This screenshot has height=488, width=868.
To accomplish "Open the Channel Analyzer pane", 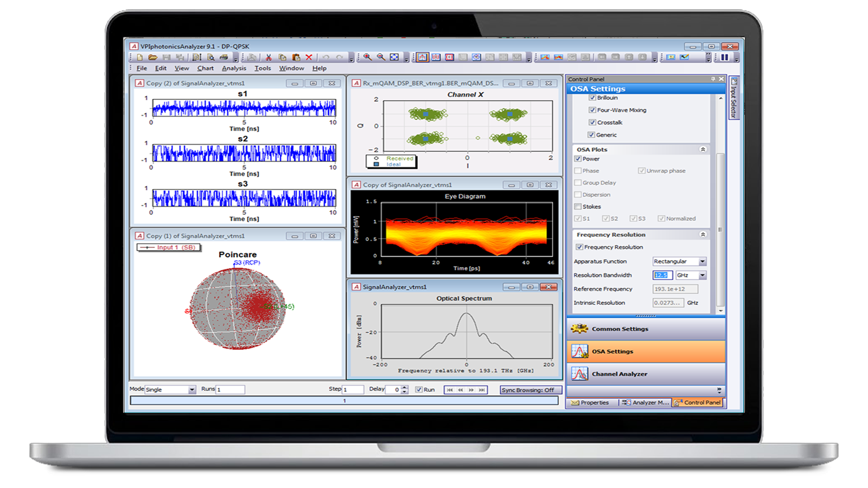I will [646, 374].
